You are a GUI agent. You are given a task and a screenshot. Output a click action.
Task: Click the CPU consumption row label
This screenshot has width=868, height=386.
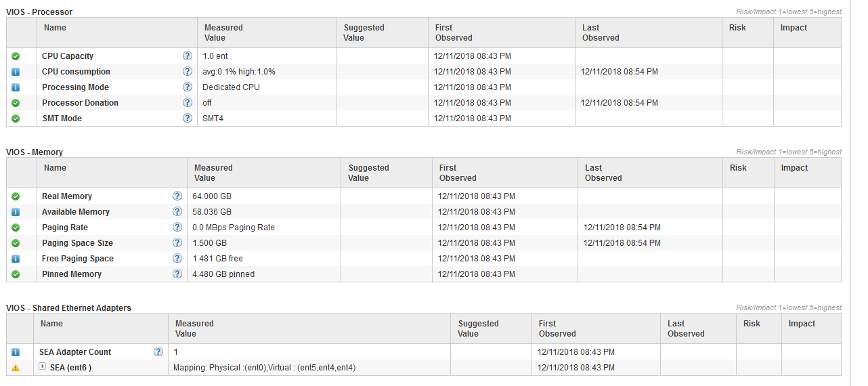click(76, 72)
